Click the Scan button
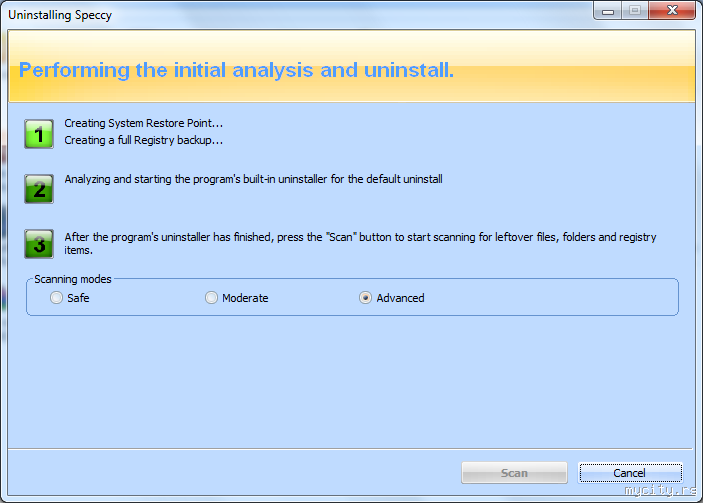The image size is (703, 503). click(x=514, y=473)
